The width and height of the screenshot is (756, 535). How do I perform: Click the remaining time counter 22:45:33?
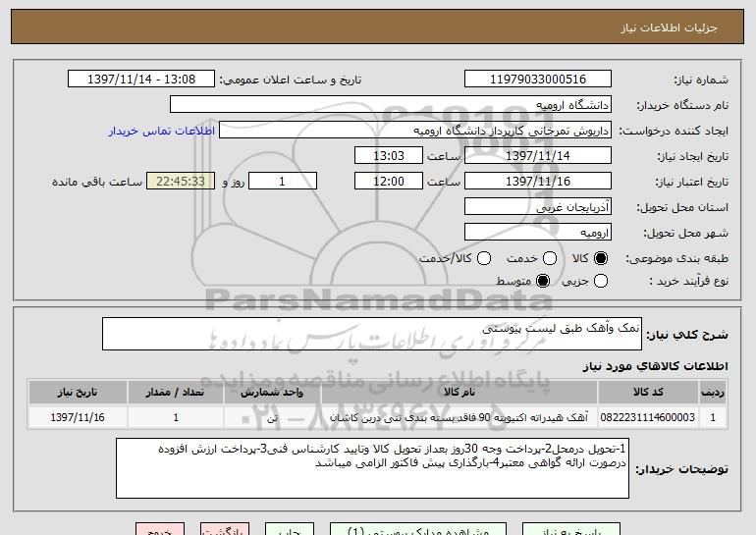181,182
